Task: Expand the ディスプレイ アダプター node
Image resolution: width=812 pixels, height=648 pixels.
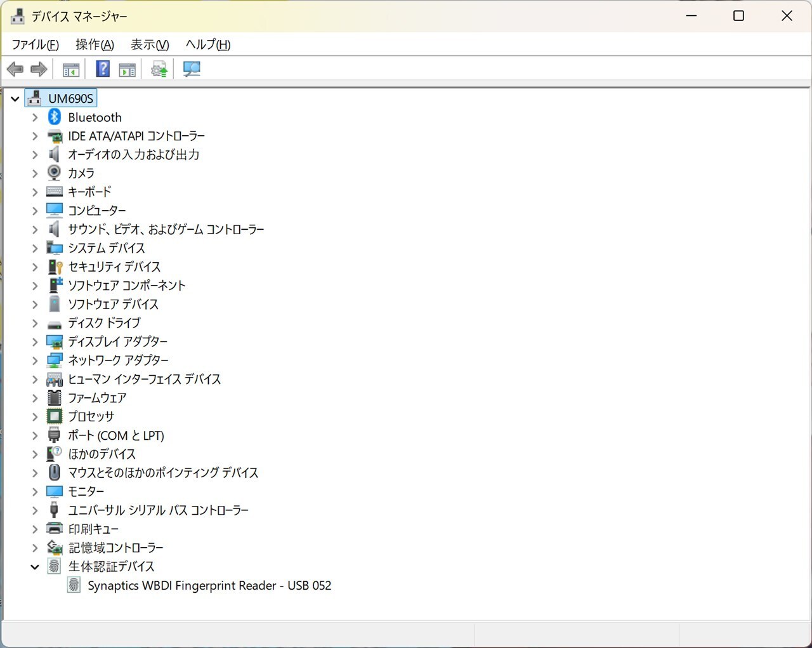Action: [x=35, y=341]
